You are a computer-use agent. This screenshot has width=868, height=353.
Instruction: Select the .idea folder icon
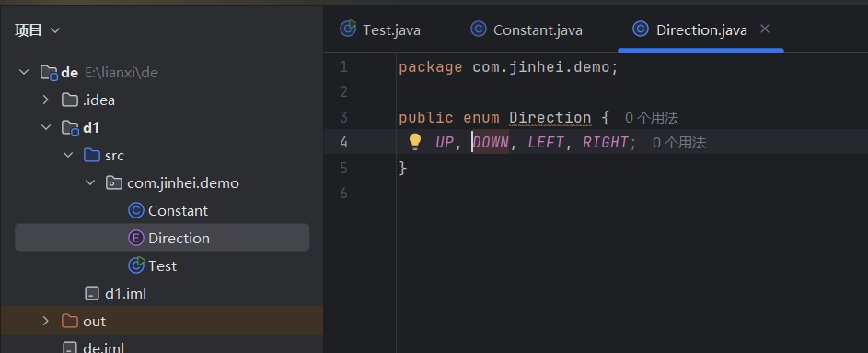click(x=69, y=100)
